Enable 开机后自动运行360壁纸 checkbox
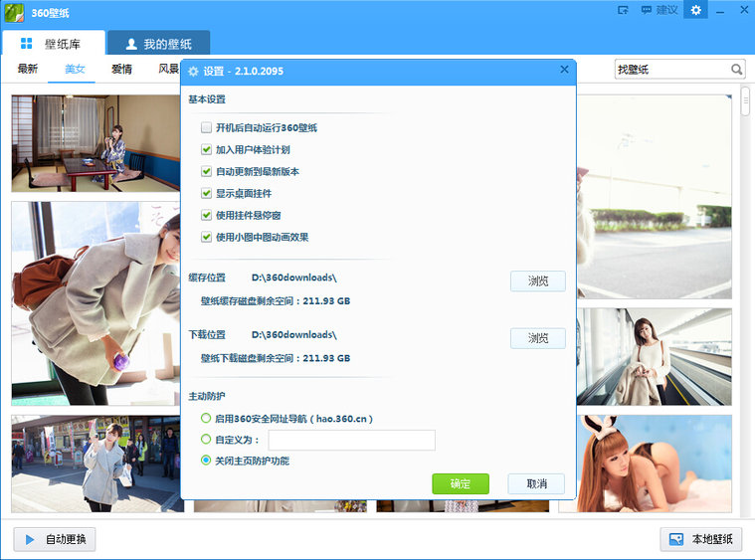 pyautogui.click(x=206, y=127)
